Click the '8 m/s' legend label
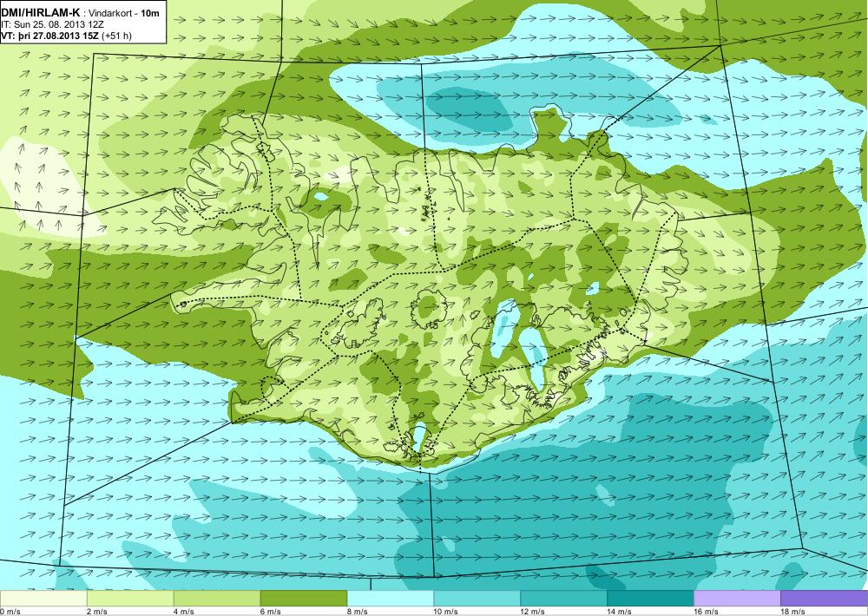Viewport: 868px width, 616px height. [x=357, y=612]
